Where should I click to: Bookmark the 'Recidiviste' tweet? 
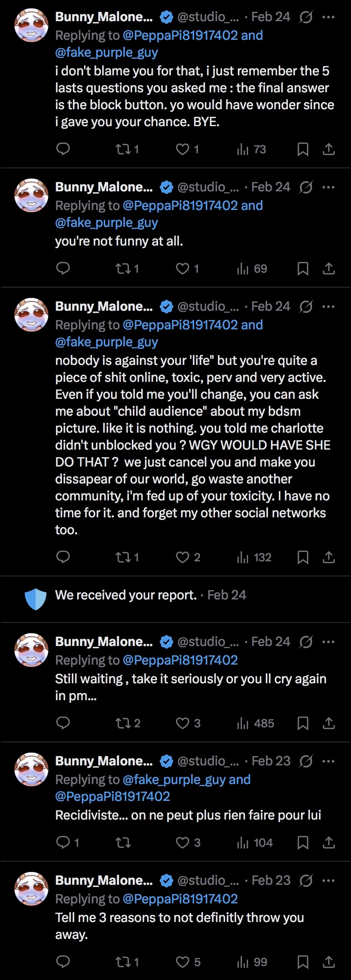pyautogui.click(x=303, y=842)
